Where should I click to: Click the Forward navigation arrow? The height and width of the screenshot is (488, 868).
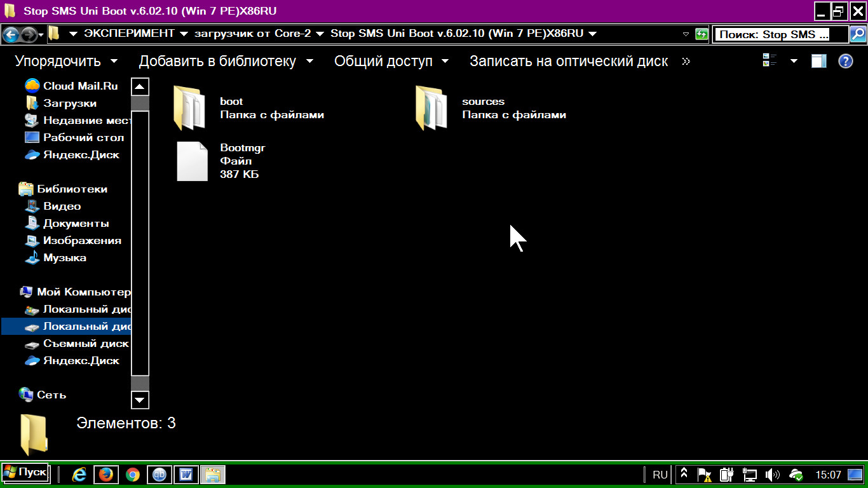coord(29,34)
